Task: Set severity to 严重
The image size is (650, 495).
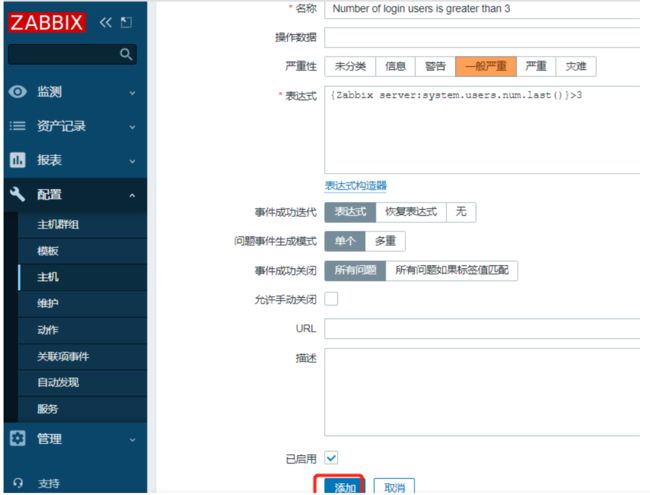Action: (x=536, y=66)
